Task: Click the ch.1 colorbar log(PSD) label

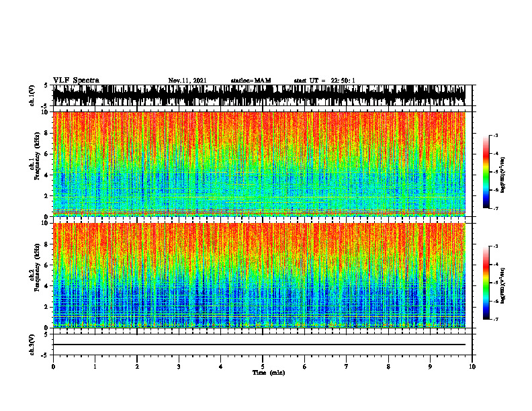Action: [503, 175]
